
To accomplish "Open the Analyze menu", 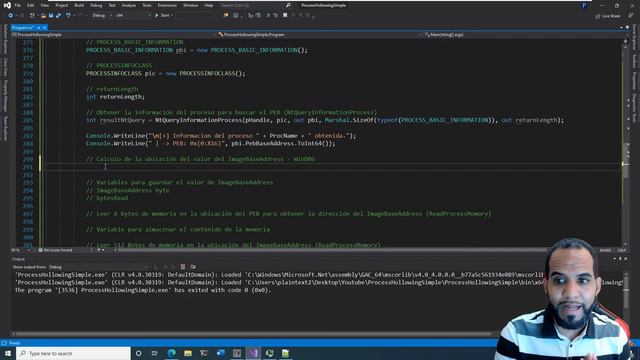I will click(x=129, y=5).
